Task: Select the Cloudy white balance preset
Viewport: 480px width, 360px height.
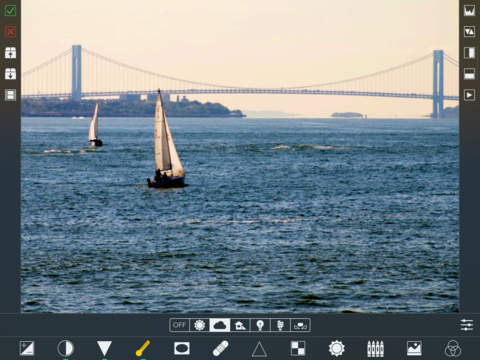Action: [220, 325]
